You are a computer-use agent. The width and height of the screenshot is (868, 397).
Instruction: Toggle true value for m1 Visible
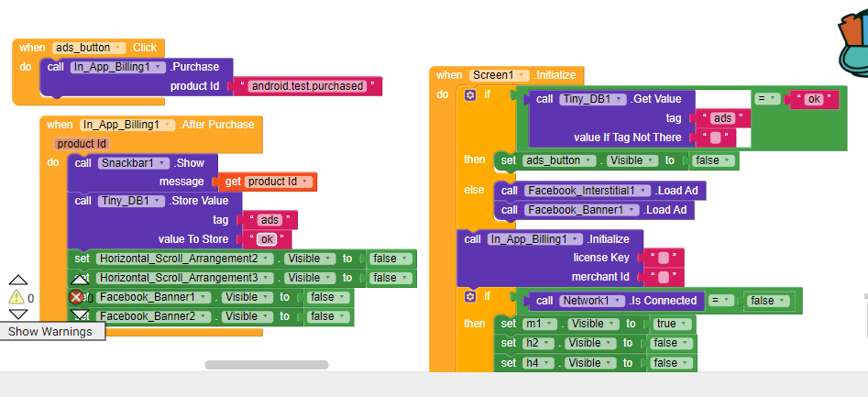[673, 324]
